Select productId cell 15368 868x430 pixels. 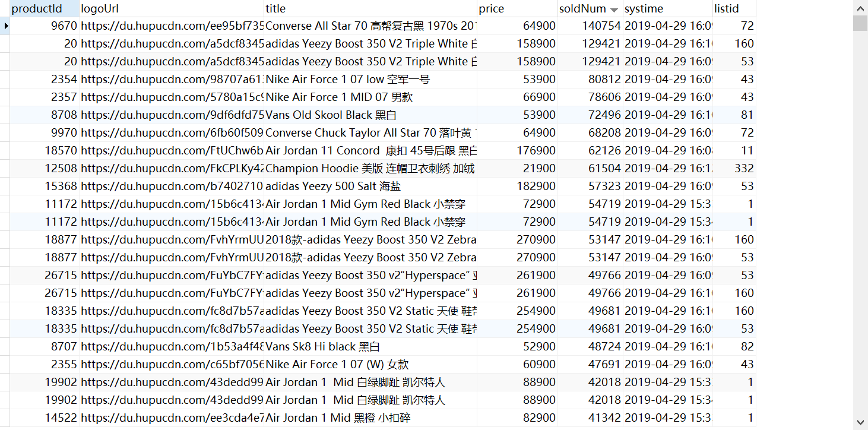[x=45, y=186]
